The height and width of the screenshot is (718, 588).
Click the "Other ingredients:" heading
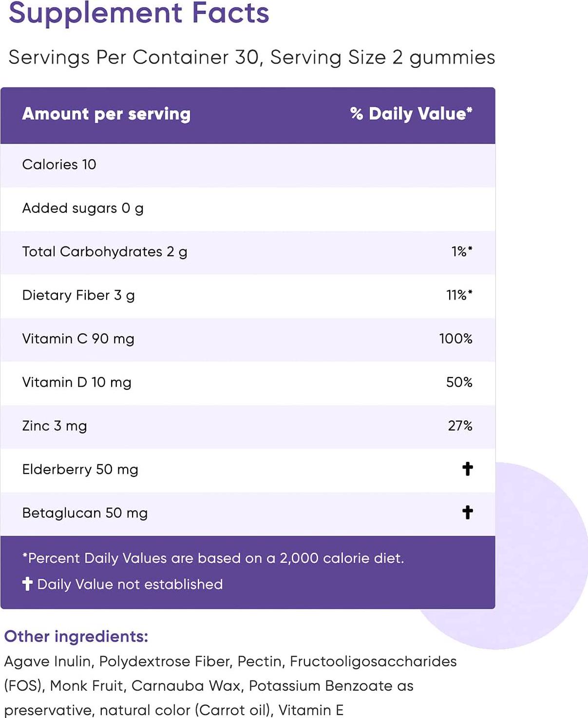76,637
